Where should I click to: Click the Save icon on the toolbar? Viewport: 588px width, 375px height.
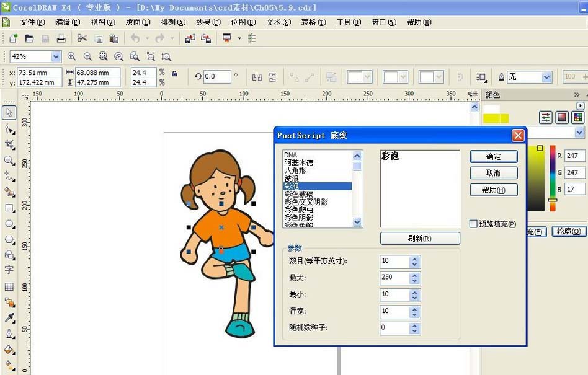44,38
